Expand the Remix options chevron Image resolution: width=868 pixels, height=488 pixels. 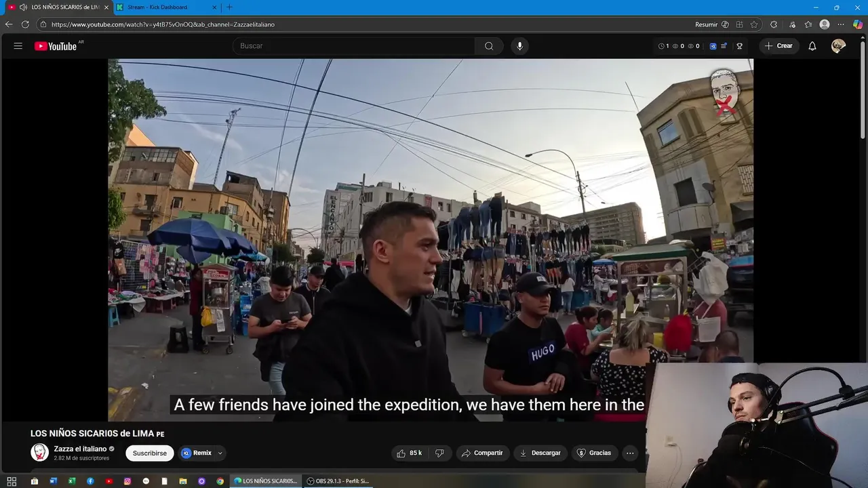(220, 453)
